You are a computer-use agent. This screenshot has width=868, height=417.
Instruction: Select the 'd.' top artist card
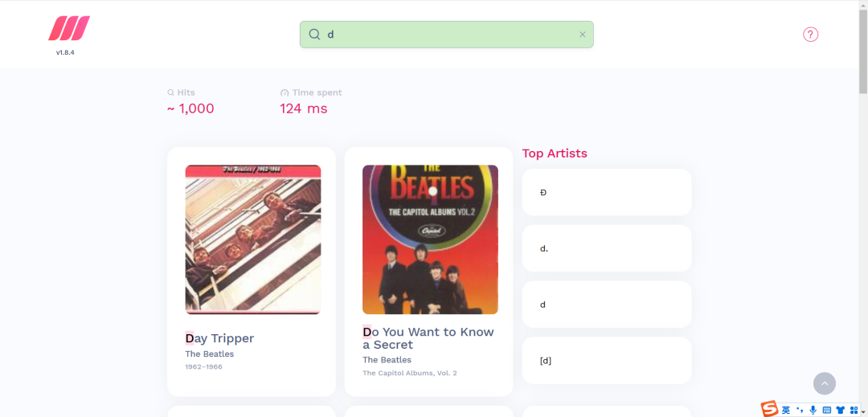[607, 248]
